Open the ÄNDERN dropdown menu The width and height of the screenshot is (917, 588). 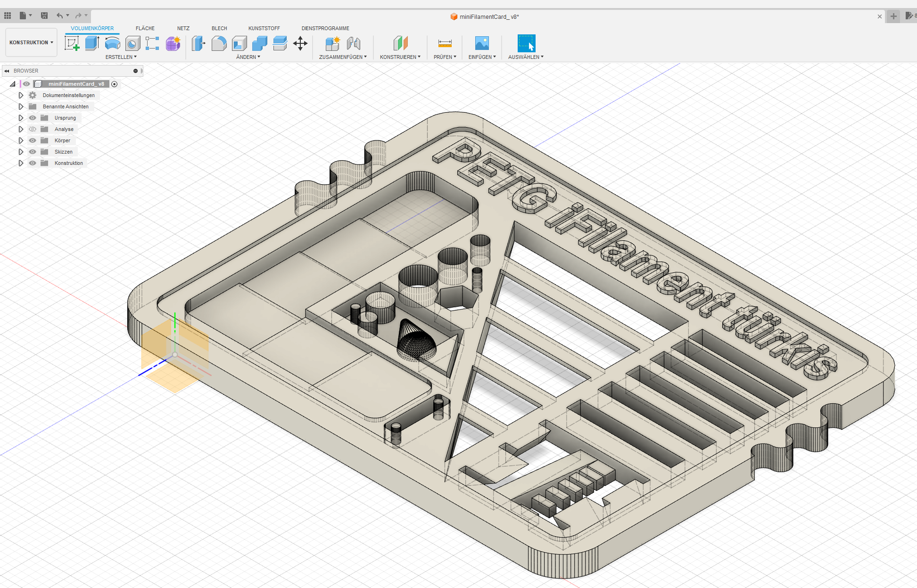point(248,57)
